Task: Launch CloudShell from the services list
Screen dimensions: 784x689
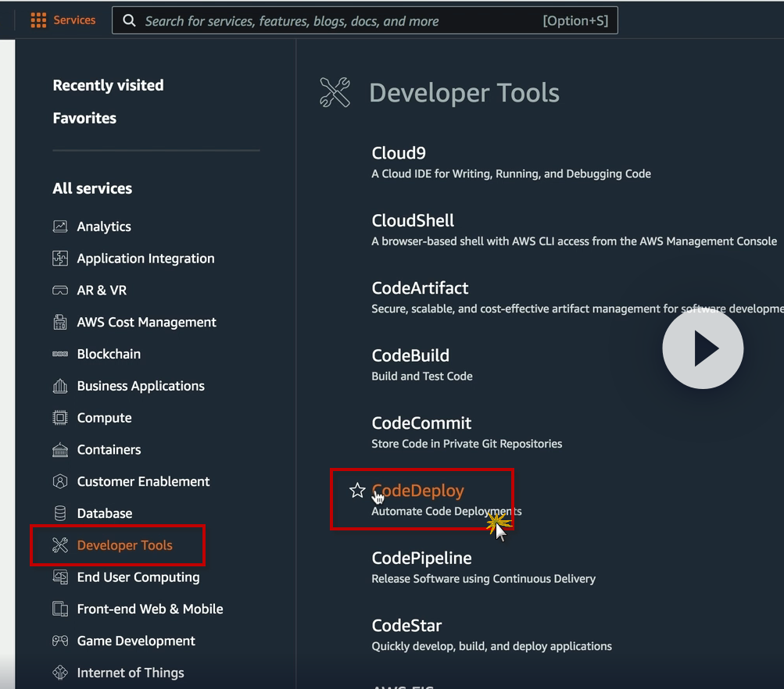Action: click(413, 220)
